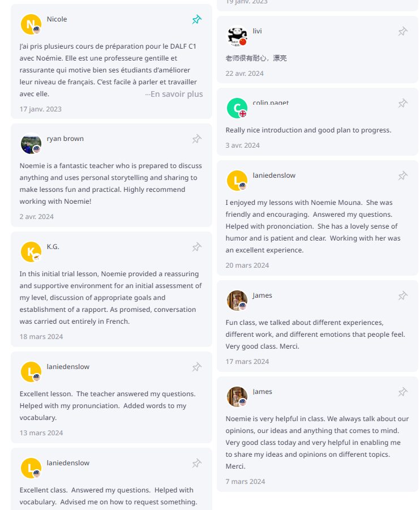Unpin Nicole's pinned review
This screenshot has width=420, height=510.
[x=196, y=20]
